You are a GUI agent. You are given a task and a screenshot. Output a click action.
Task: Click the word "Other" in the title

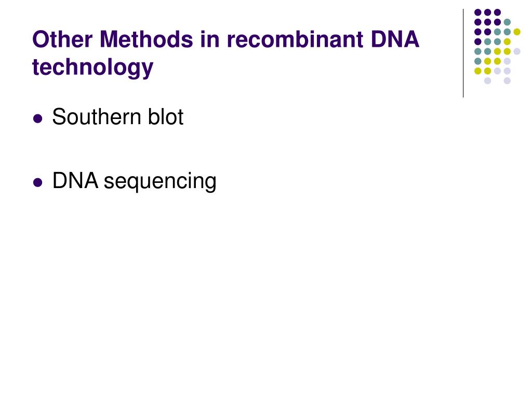[x=62, y=39]
